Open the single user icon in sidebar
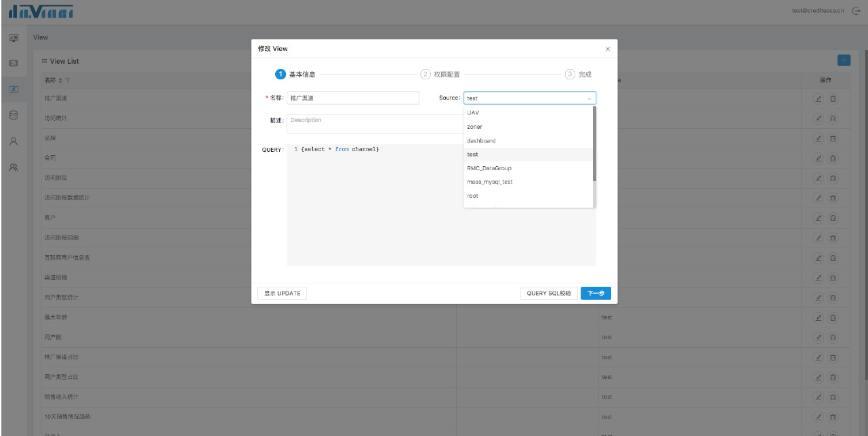Image resolution: width=868 pixels, height=436 pixels. (x=13, y=142)
